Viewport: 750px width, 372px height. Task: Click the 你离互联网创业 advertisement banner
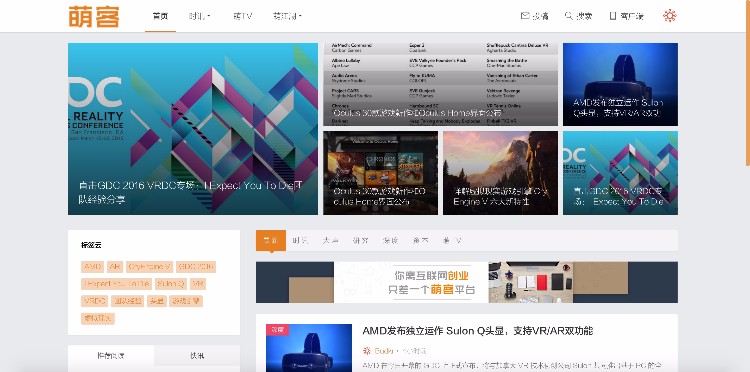pyautogui.click(x=467, y=282)
